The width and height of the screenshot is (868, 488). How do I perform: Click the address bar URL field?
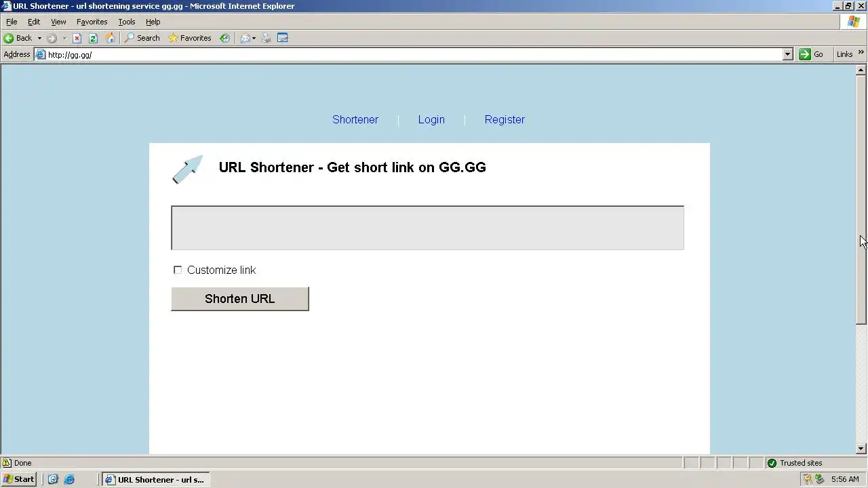[414, 54]
